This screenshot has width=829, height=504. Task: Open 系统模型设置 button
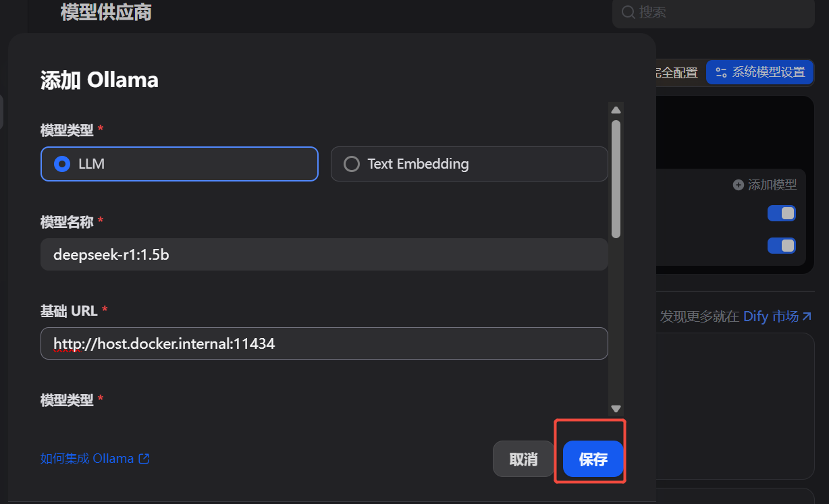click(x=760, y=72)
